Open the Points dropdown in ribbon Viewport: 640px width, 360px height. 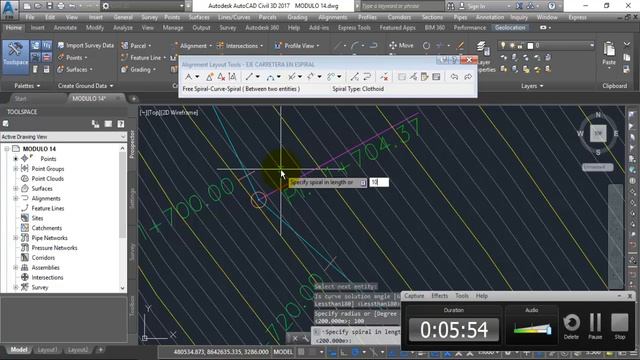[x=73, y=58]
